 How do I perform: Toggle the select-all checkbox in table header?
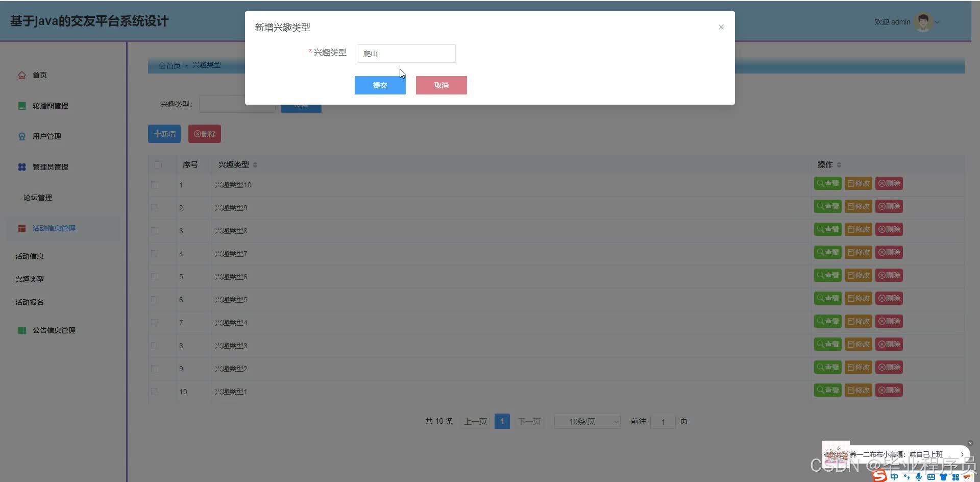158,165
